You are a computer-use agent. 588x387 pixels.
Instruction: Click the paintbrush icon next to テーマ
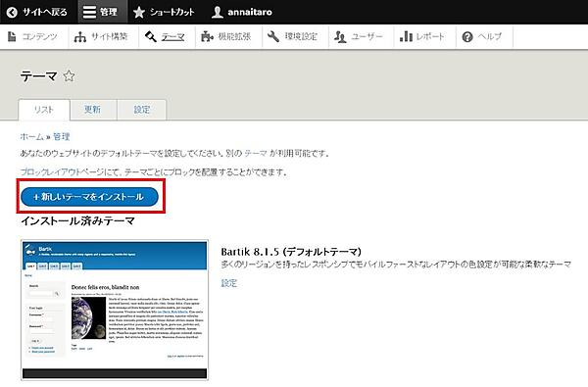coord(151,37)
